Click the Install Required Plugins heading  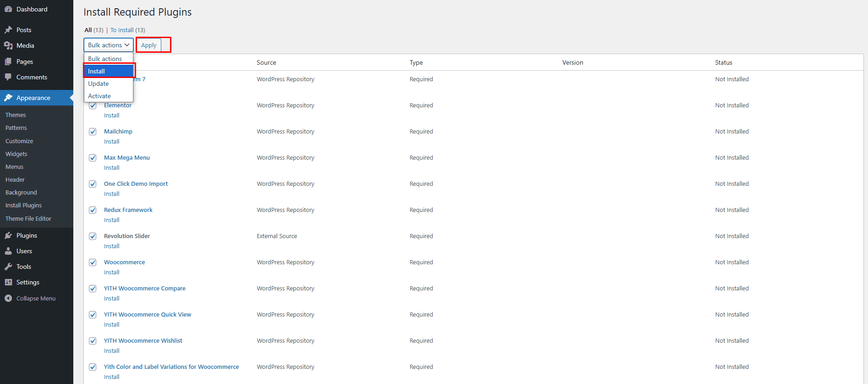point(137,12)
